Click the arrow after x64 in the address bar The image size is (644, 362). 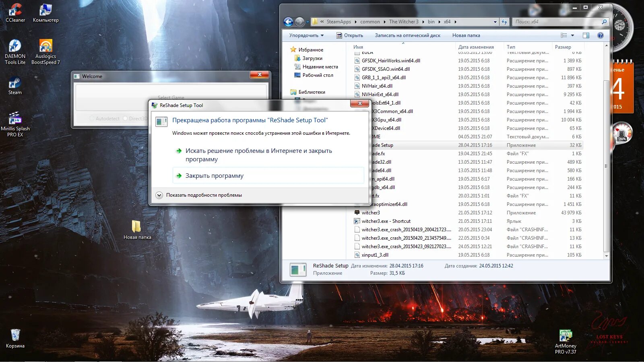point(456,22)
